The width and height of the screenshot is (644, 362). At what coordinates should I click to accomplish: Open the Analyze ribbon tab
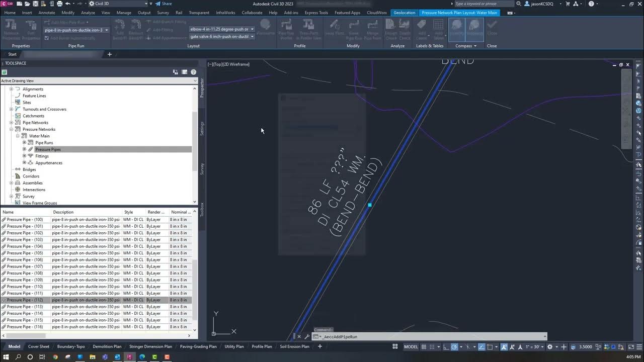click(x=88, y=13)
